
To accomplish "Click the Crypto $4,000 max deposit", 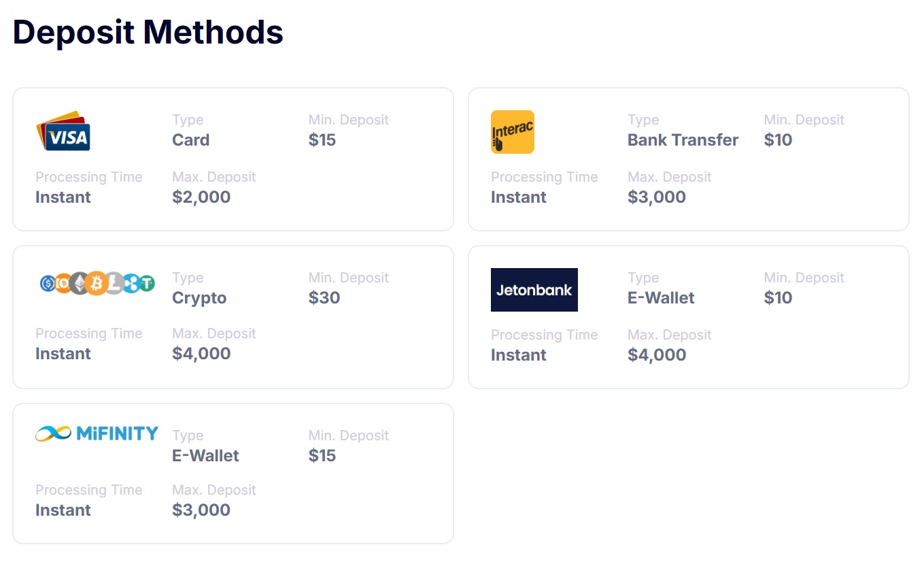I will [201, 354].
